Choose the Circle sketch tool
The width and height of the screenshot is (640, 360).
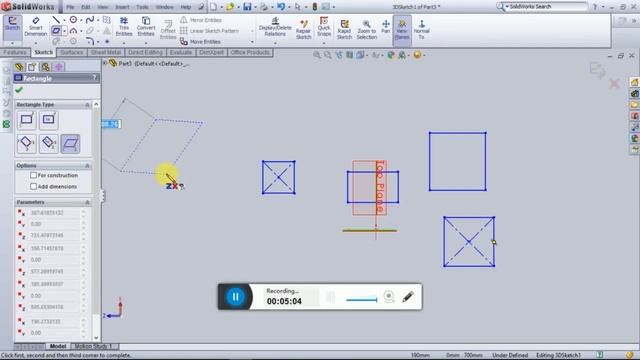[73, 20]
